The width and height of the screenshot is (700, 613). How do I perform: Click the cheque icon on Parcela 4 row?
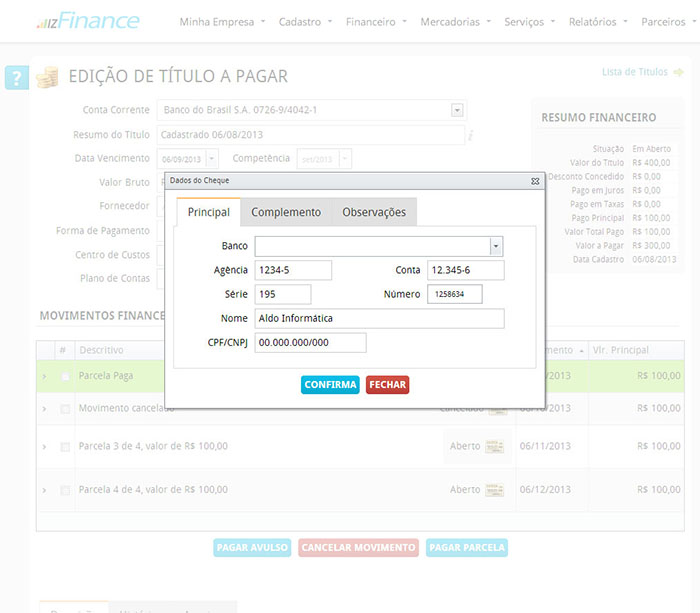[495, 490]
